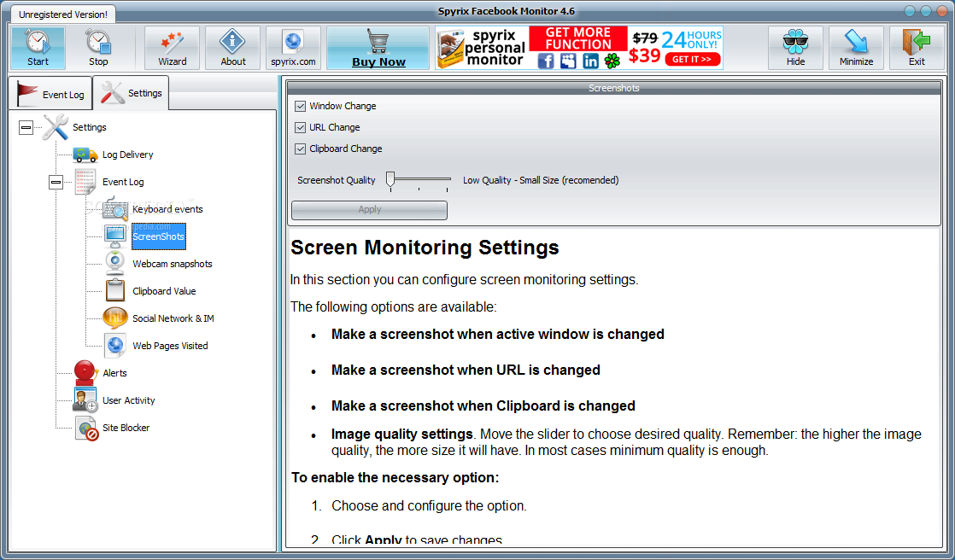Start monitoring with the Start button
This screenshot has width=955, height=560.
[x=38, y=48]
